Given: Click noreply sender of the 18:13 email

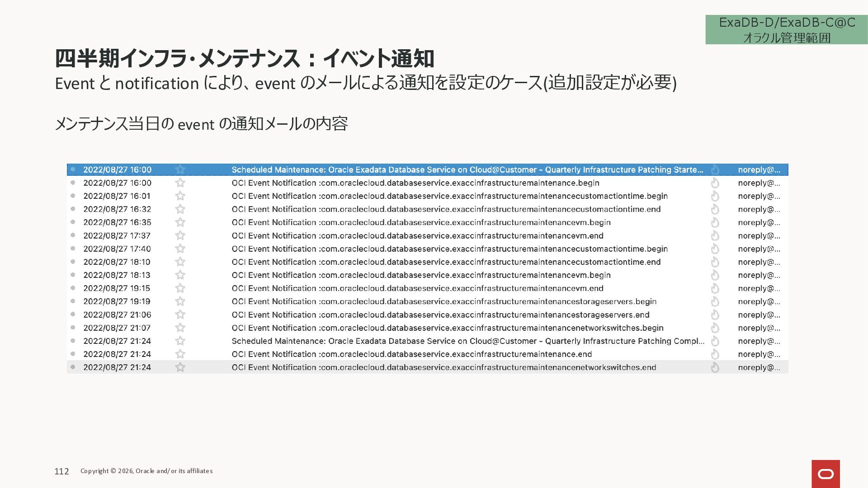Looking at the screenshot, I should click(759, 275).
